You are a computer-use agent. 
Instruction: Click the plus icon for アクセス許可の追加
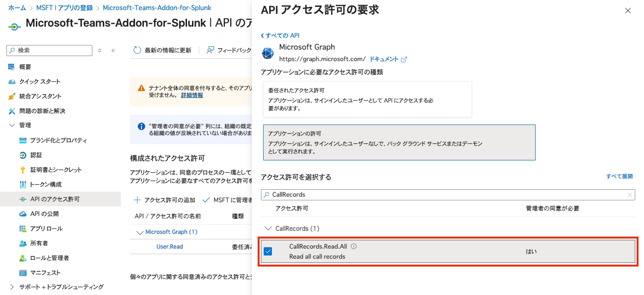137,200
